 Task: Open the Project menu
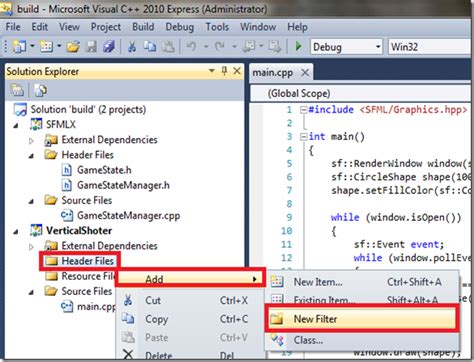(106, 27)
